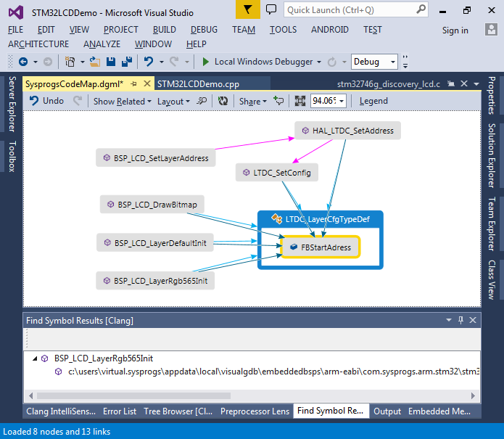This screenshot has height=439, width=504.
Task: Open the DEBUG menu
Action: click(x=204, y=30)
